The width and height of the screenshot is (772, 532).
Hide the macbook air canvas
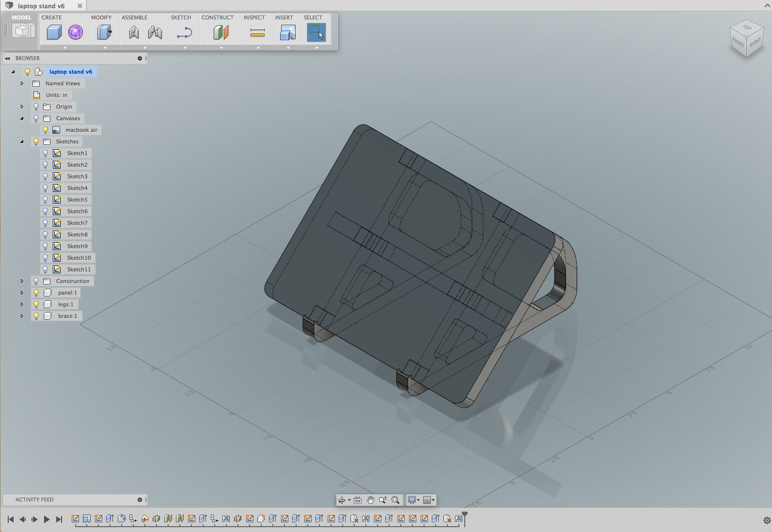point(45,130)
